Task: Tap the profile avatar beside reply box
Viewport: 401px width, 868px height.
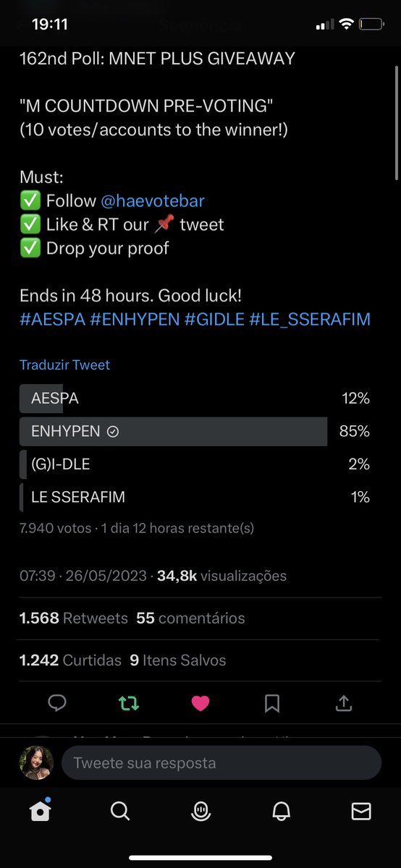Action: pos(37,762)
